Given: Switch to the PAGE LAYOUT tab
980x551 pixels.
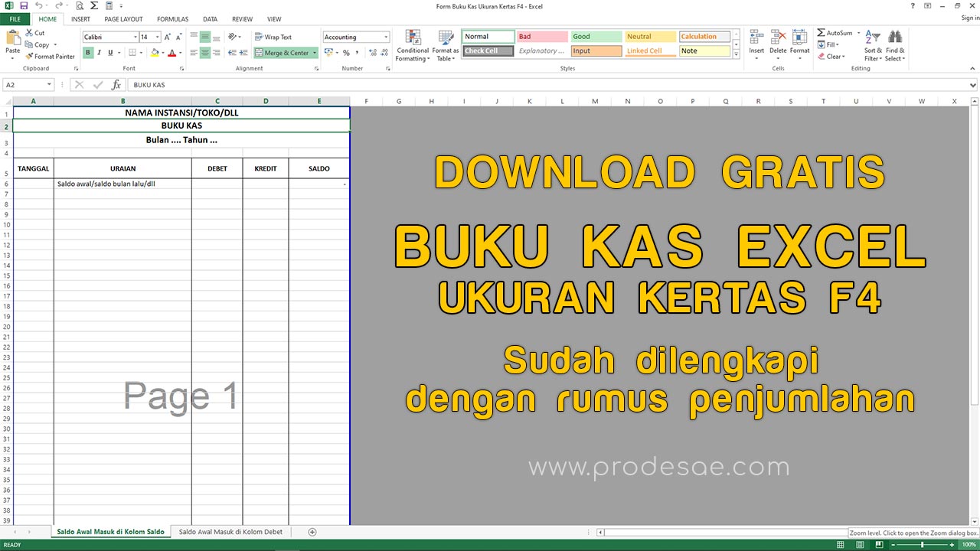Looking at the screenshot, I should pos(123,19).
